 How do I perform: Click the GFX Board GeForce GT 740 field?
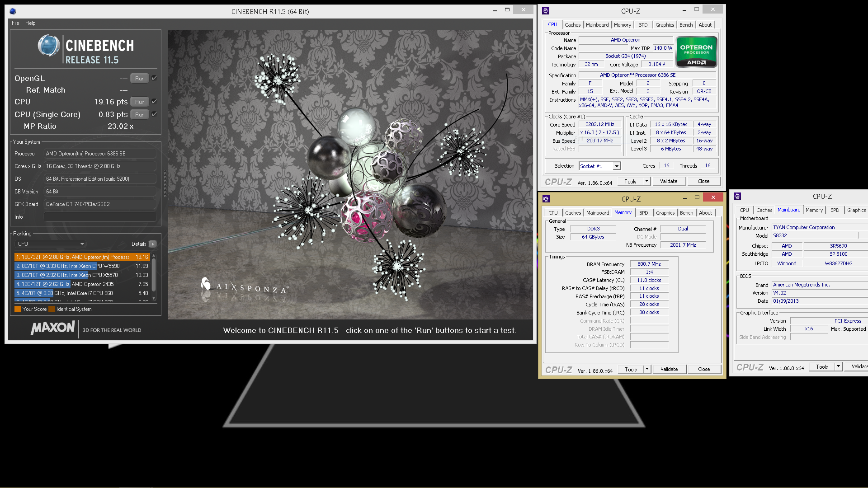tap(100, 204)
